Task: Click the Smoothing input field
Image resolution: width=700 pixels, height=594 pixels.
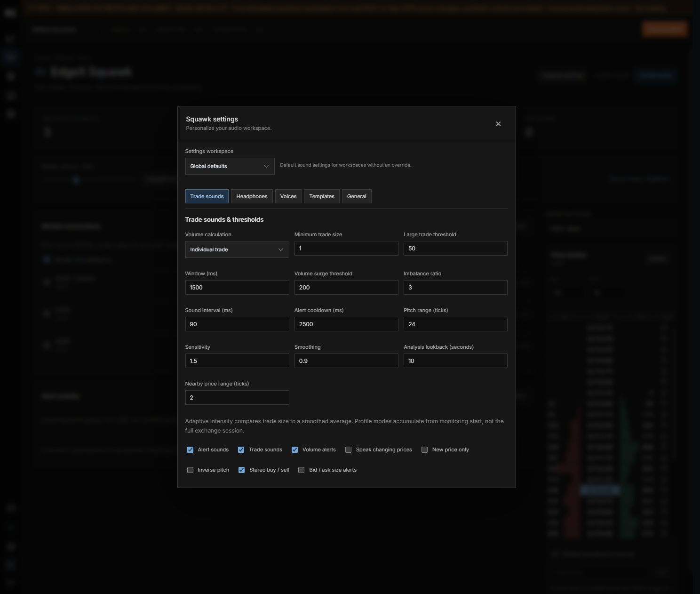Action: pos(346,361)
